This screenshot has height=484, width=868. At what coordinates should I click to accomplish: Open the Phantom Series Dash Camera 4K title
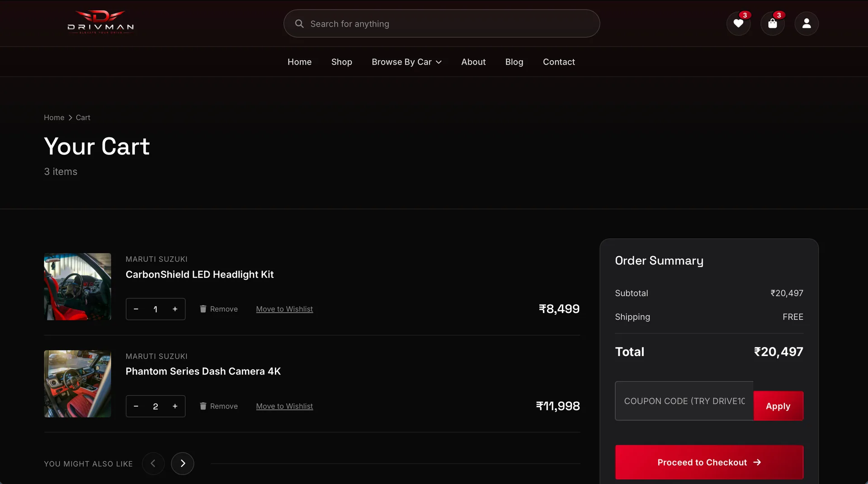[203, 371]
